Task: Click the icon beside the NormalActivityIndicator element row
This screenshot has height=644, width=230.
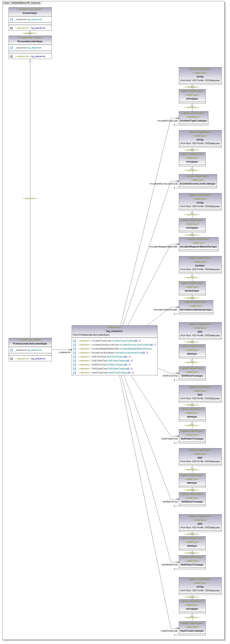Action: tap(74, 353)
